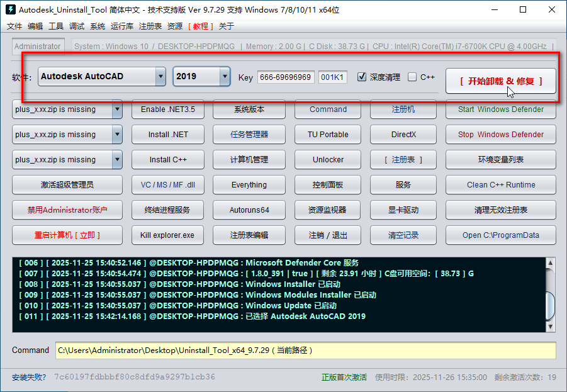This screenshot has width=567, height=392.
Task: Open the plus_x.xx.zip dropdown beside Install C++
Action: pos(67,159)
